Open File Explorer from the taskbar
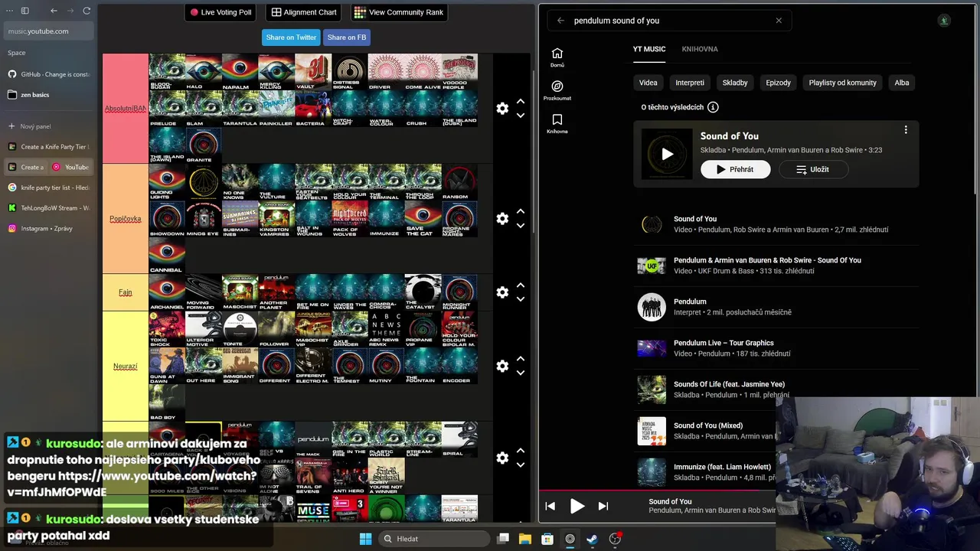The width and height of the screenshot is (980, 551). [x=525, y=539]
